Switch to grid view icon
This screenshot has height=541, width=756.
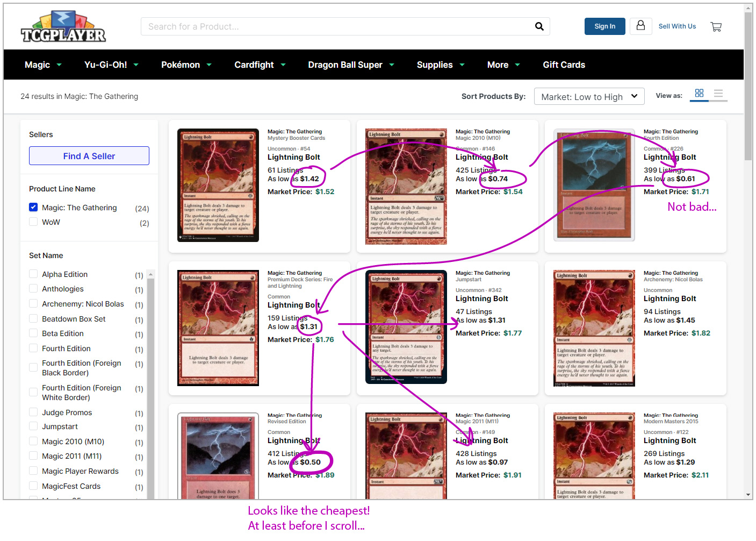pyautogui.click(x=699, y=94)
